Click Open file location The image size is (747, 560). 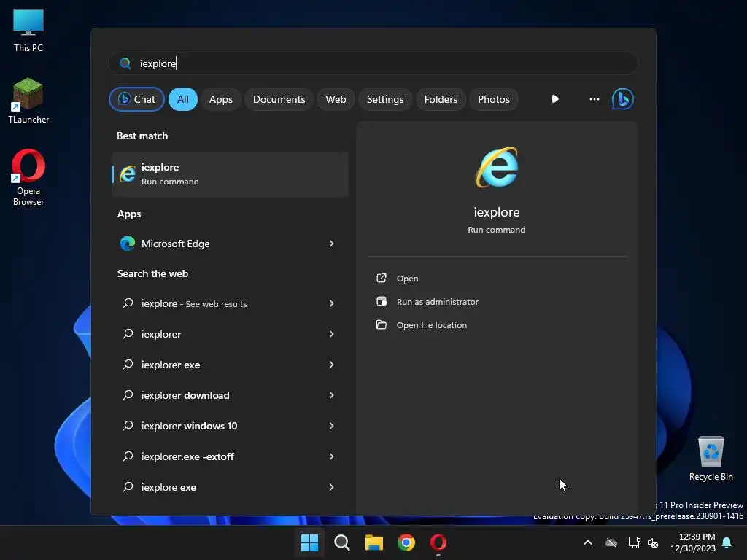click(x=432, y=324)
